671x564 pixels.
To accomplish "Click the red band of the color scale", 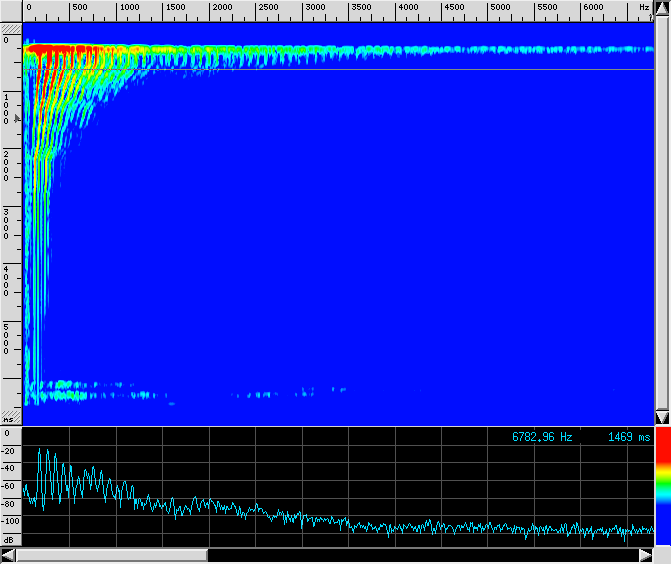I will (x=662, y=452).
